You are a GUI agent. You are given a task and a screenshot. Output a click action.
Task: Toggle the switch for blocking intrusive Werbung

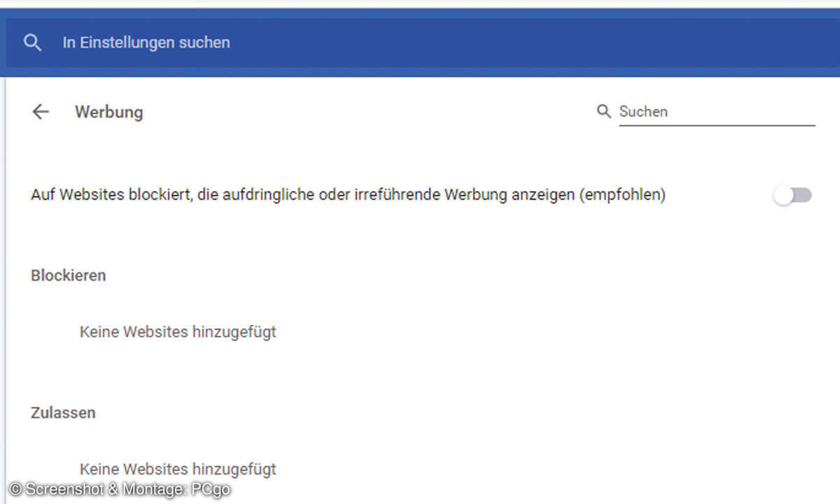click(792, 195)
